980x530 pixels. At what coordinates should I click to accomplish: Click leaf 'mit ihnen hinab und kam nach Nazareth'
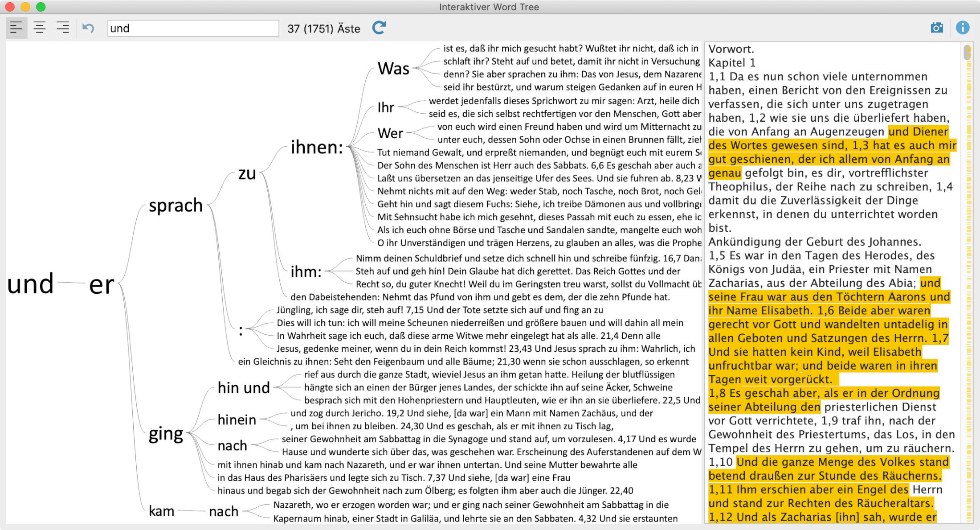tap(427, 465)
